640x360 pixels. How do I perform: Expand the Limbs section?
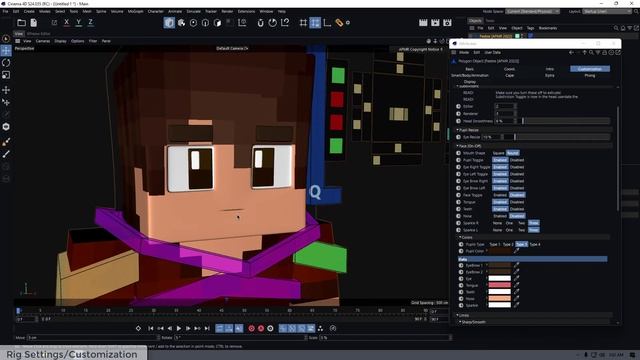458,315
